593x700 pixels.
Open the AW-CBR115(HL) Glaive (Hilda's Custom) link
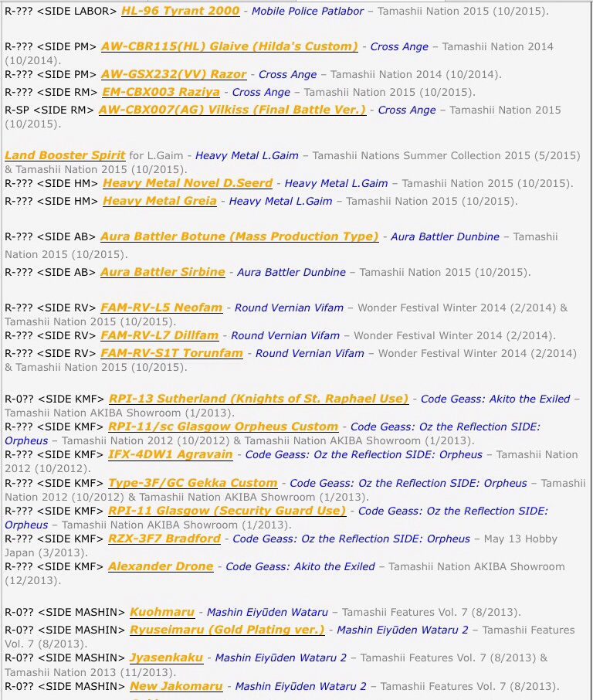tap(229, 46)
